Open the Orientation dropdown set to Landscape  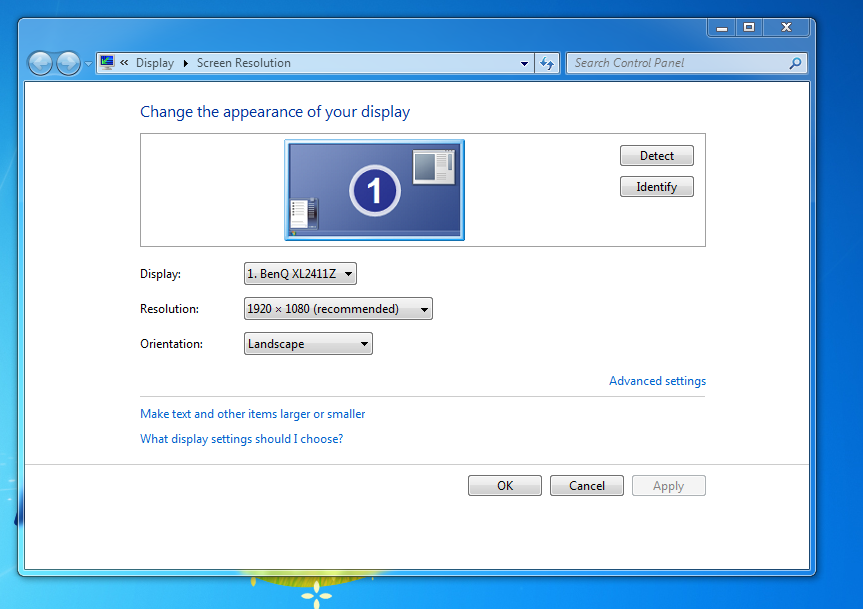pyautogui.click(x=308, y=344)
